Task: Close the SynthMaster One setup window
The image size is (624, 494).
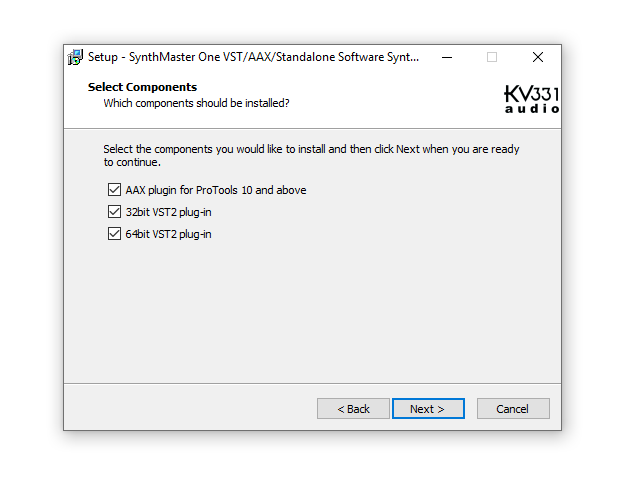Action: (x=538, y=57)
